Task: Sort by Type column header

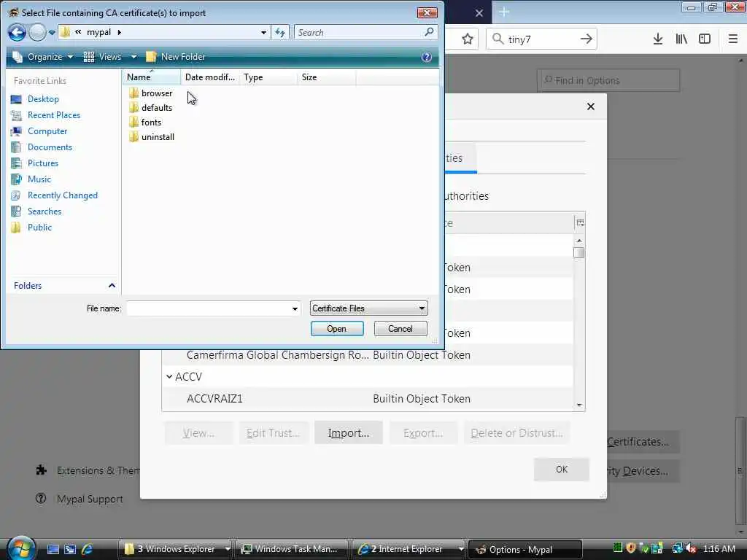Action: click(x=268, y=77)
